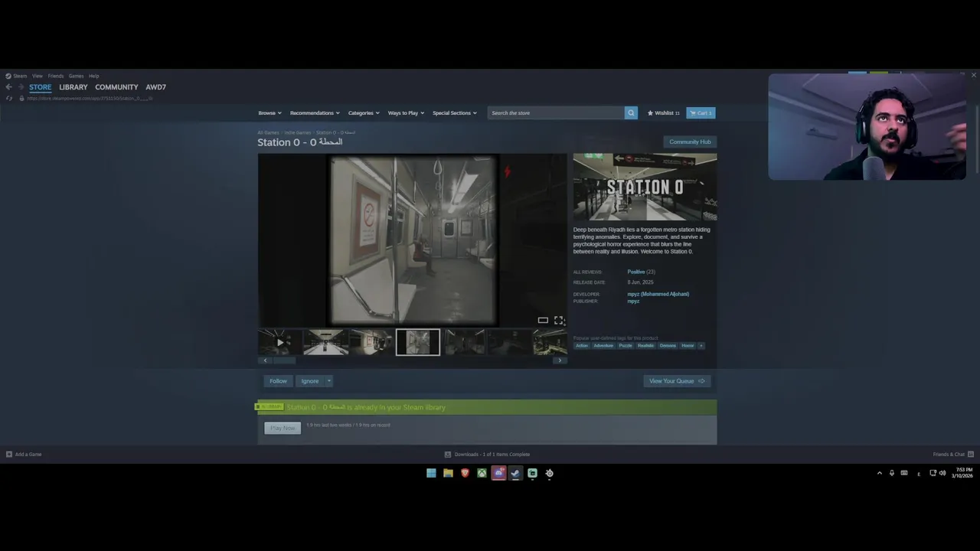This screenshot has width=980, height=551.
Task: Click Add a Game plus icon
Action: [x=9, y=454]
